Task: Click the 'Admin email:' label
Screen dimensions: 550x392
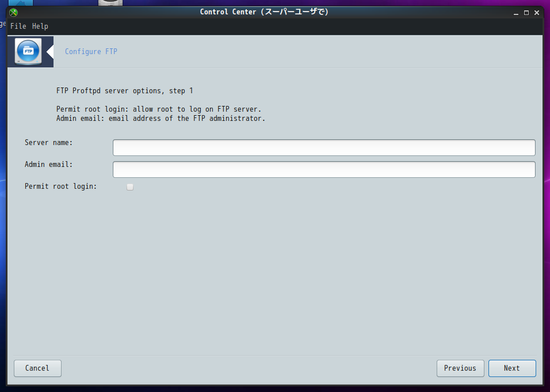Action: pyautogui.click(x=48, y=164)
